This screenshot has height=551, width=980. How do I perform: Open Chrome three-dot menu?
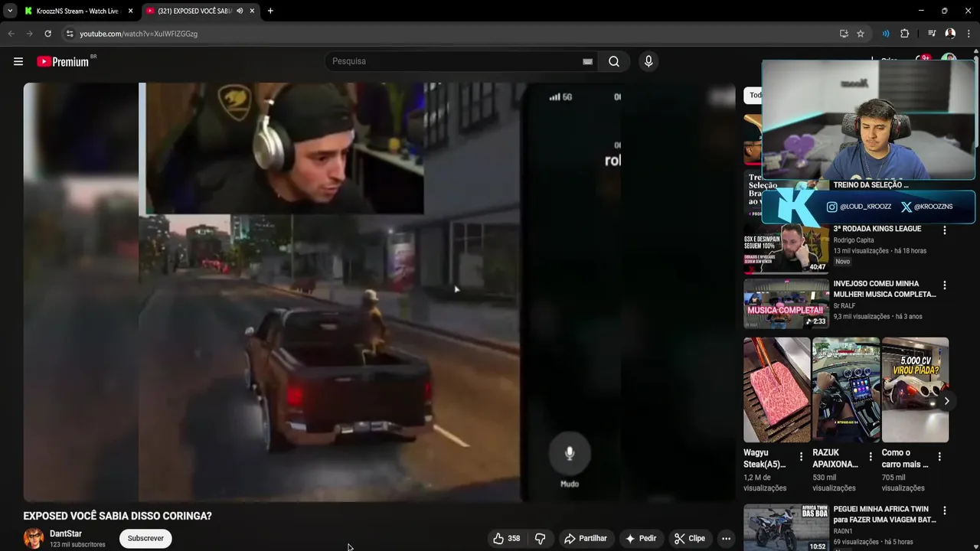[x=969, y=34]
